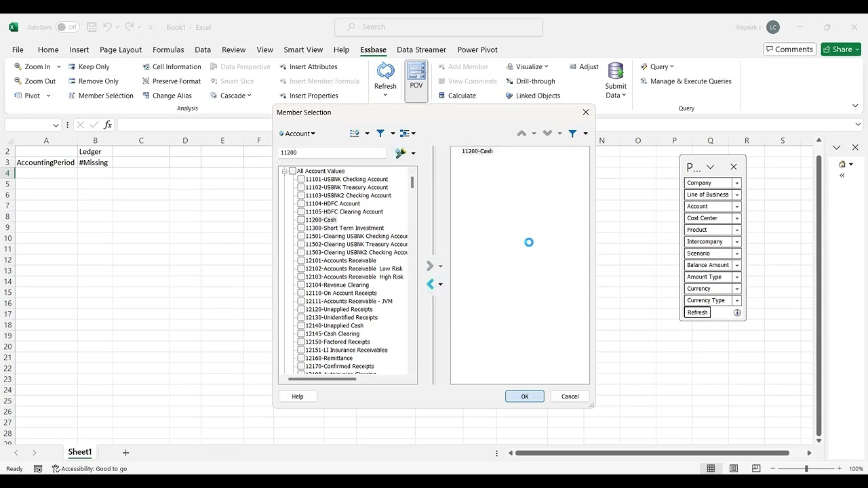Open the Scenario POV dropdown
The height and width of the screenshot is (488, 868).
[737, 253]
